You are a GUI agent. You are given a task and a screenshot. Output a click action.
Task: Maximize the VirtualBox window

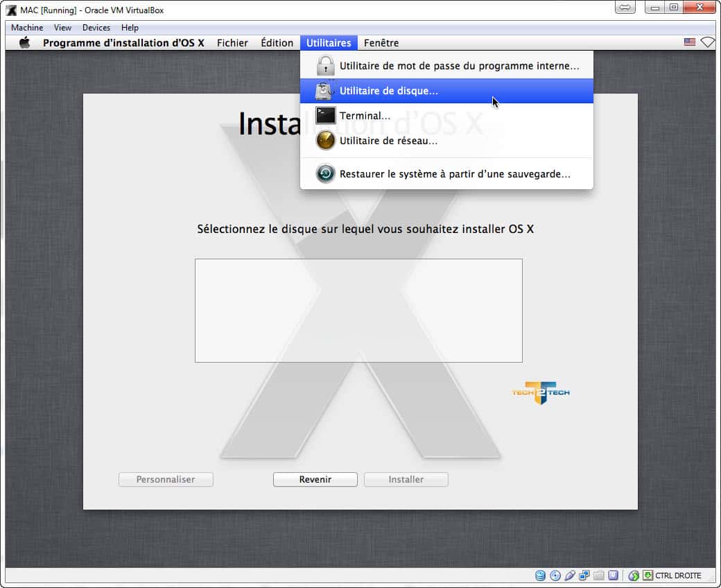point(674,8)
